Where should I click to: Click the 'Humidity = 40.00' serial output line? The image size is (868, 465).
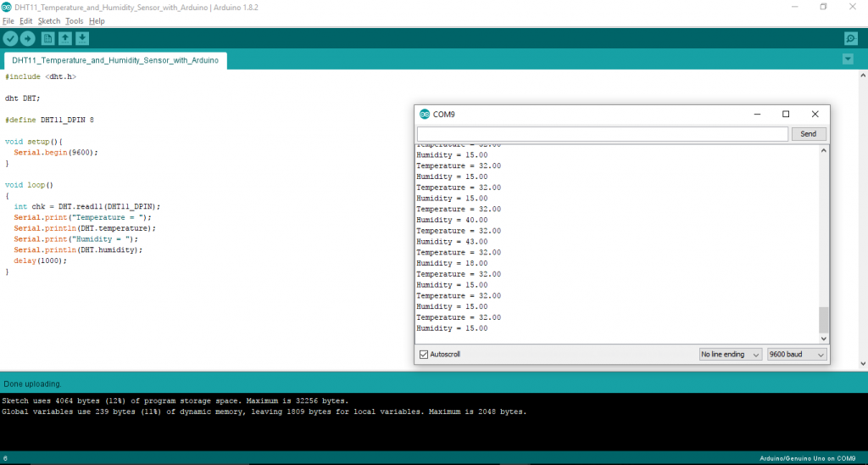(453, 220)
